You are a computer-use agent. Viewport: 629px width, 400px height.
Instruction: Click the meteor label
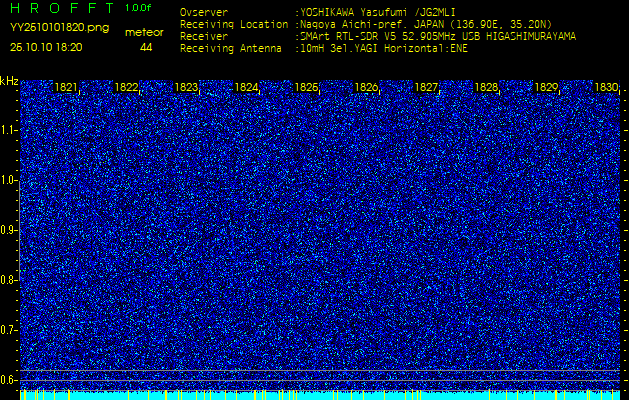[x=144, y=33]
